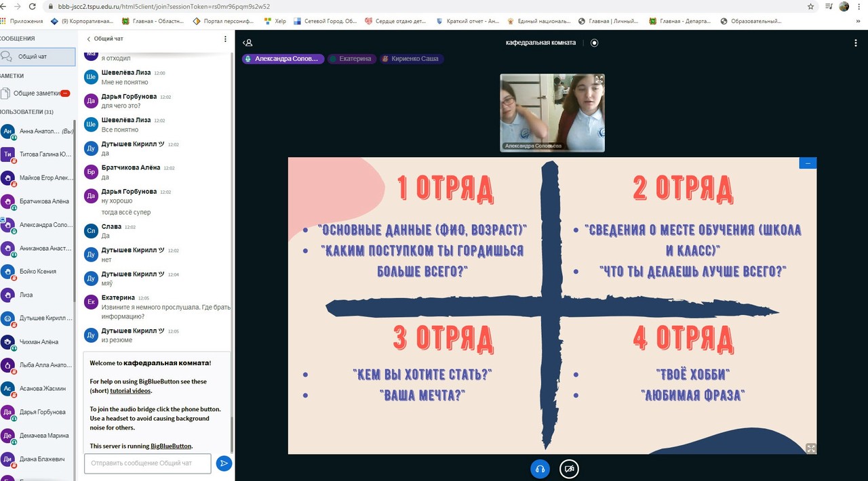Hide the Общий чат panel with back chevron

pos(88,39)
